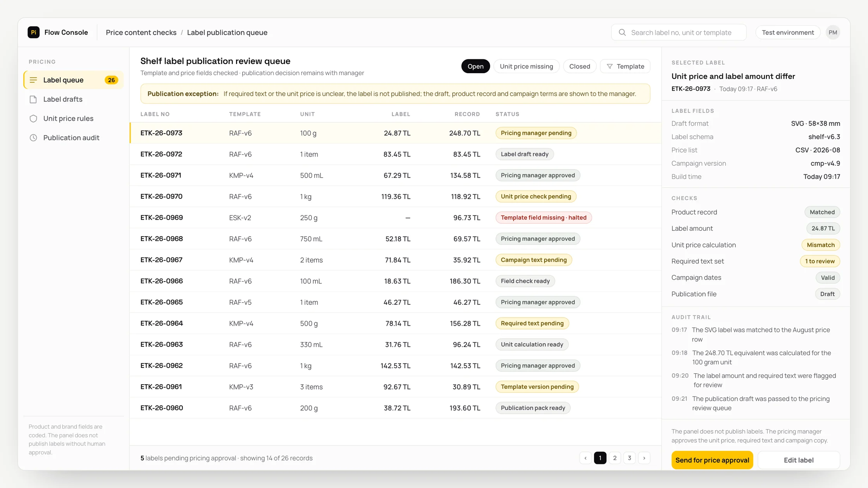Click the Publication pack ready status
Image resolution: width=868 pixels, height=488 pixels.
click(x=533, y=408)
